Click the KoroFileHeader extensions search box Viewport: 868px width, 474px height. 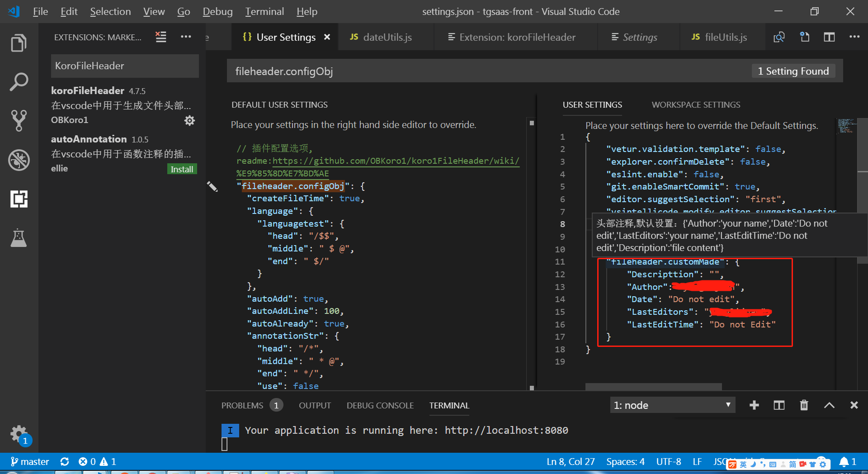[x=125, y=66]
